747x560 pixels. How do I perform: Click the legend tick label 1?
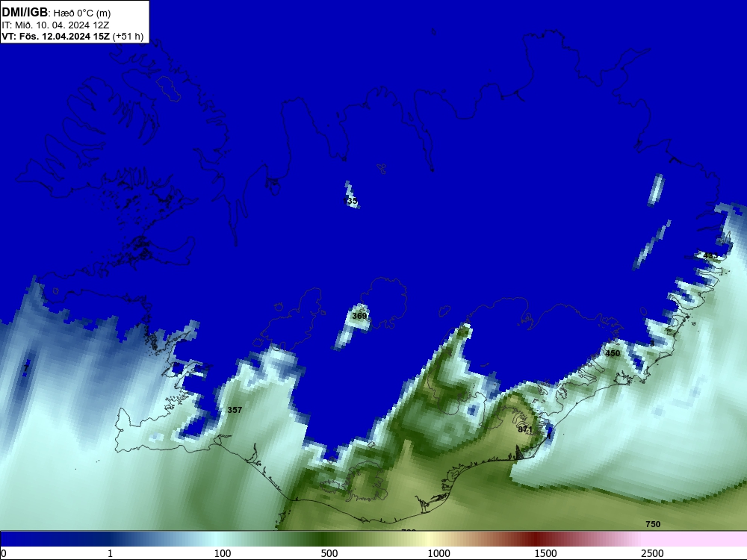[x=110, y=553]
